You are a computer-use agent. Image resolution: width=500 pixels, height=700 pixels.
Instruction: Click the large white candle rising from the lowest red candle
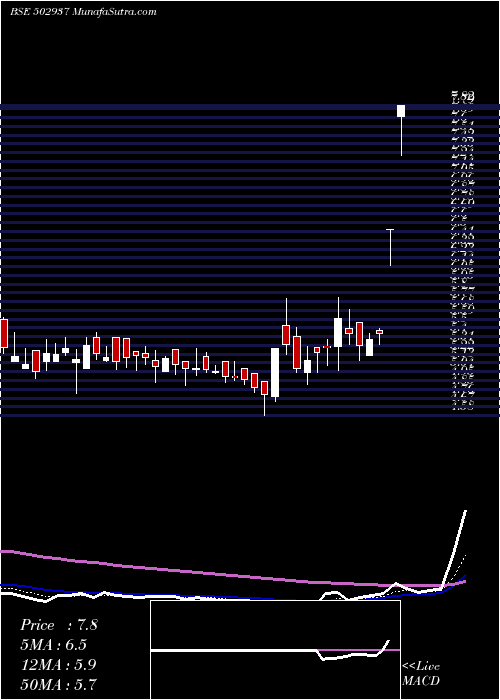click(275, 374)
